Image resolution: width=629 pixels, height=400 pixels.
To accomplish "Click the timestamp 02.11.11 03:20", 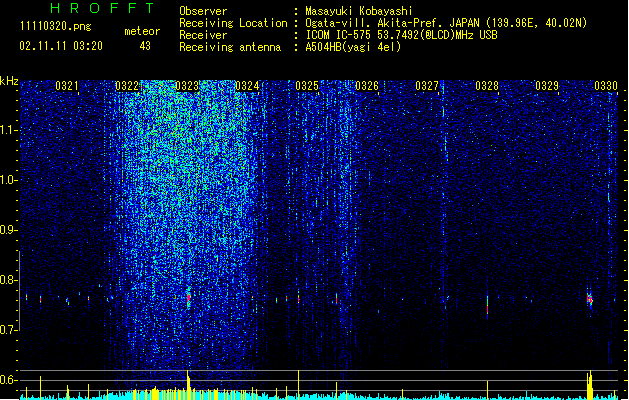I will [61, 46].
